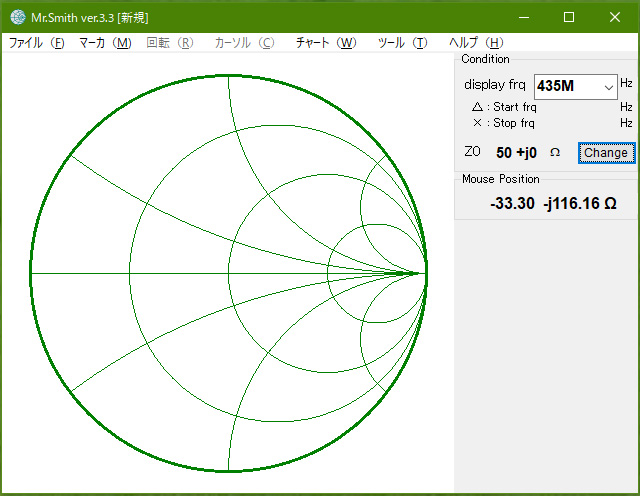This screenshot has width=640, height=496.
Task: Click the Z0 value 50 +j0
Action: tap(516, 153)
